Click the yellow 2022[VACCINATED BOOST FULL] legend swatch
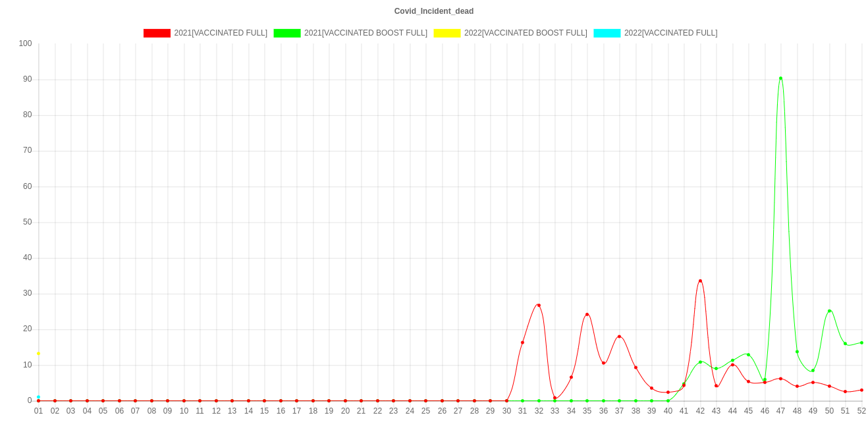This screenshot has width=868, height=434. tap(447, 33)
